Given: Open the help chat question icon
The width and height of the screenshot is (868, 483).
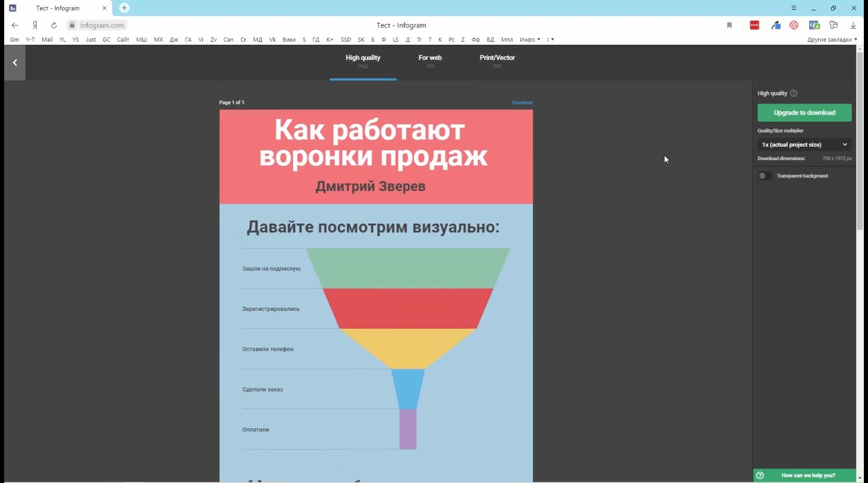Looking at the screenshot, I should click(760, 475).
